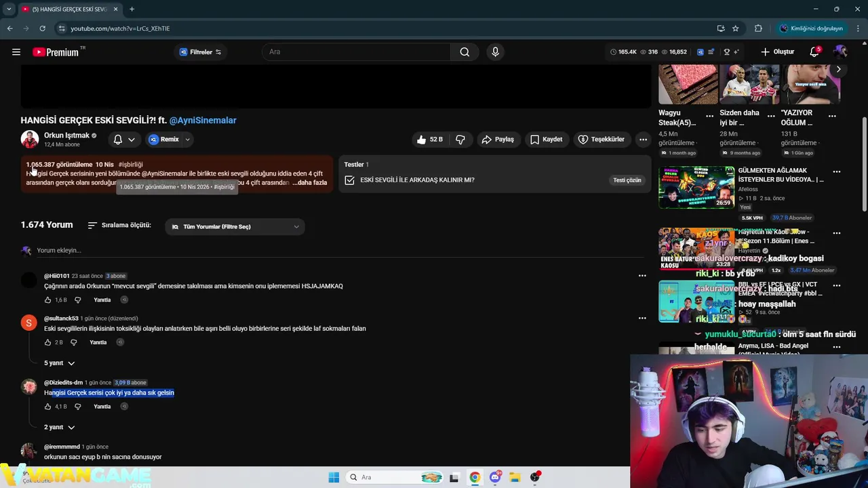Start voice search with the microphone
Screen dimensions: 868x488
[x=495, y=52]
